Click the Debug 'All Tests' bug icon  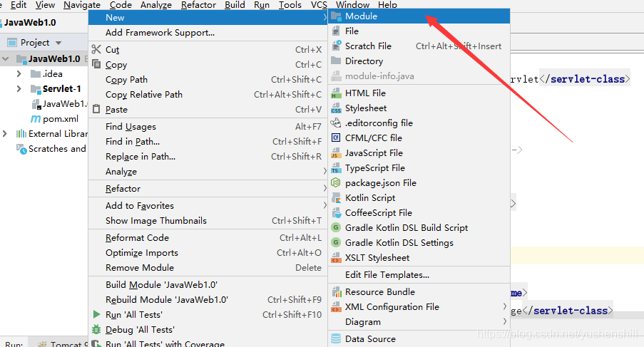pyautogui.click(x=96, y=329)
